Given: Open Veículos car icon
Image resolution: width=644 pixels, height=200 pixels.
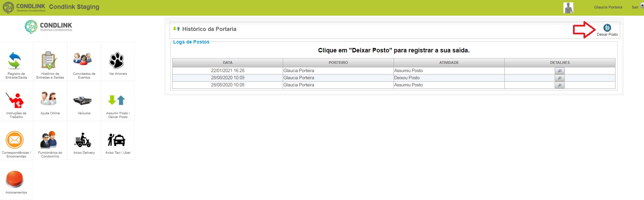Looking at the screenshot, I should coord(83,101).
